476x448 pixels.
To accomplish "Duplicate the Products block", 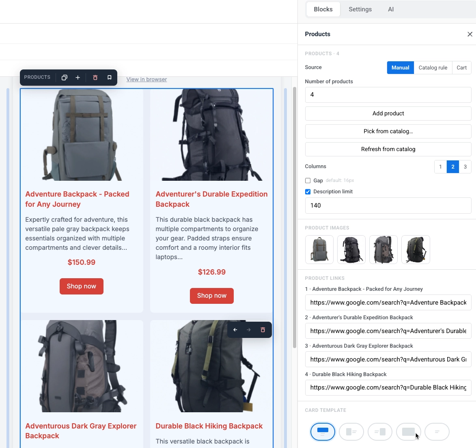I will pos(64,78).
